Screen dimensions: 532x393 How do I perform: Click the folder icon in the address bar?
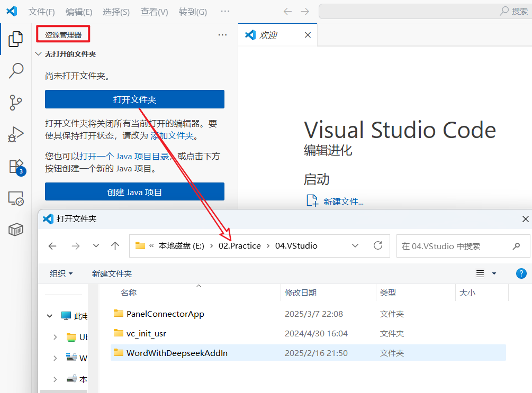point(140,245)
